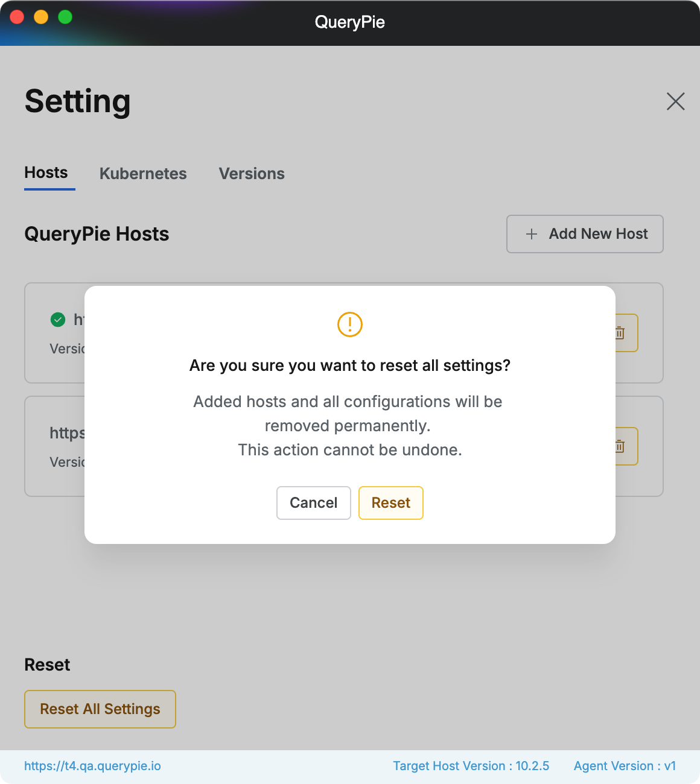The image size is (700, 784).
Task: Maximize the window with the green button
Action: click(x=65, y=17)
